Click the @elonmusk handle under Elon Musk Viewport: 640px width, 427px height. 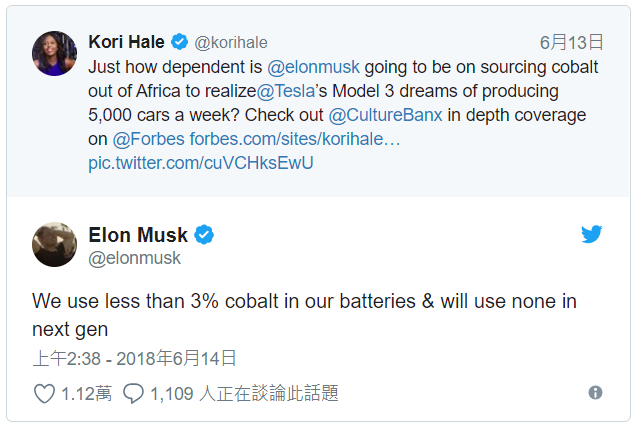coord(135,259)
